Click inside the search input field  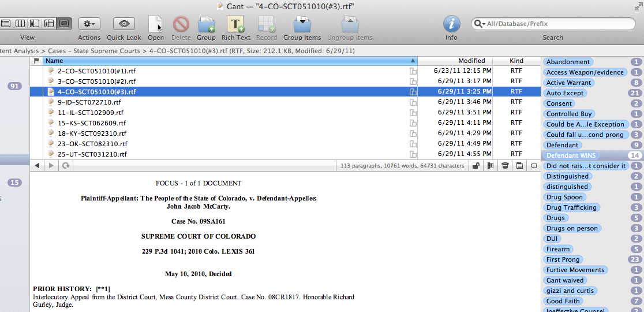pos(557,24)
